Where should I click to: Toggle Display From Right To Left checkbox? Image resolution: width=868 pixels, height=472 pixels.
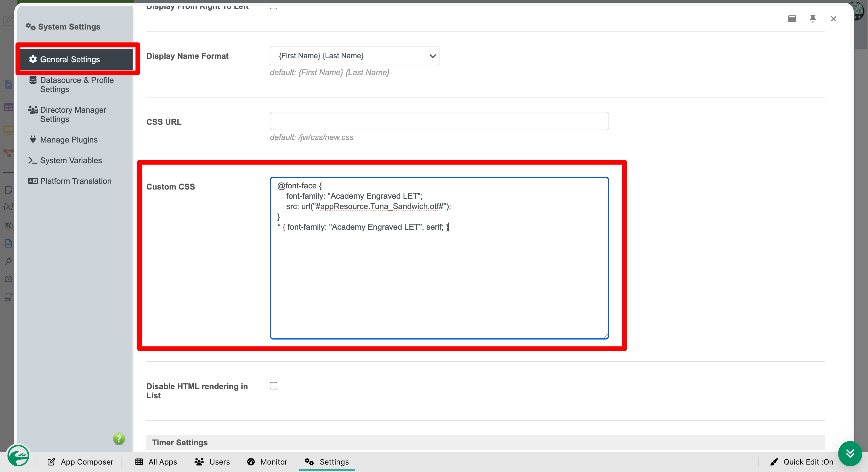tap(273, 6)
